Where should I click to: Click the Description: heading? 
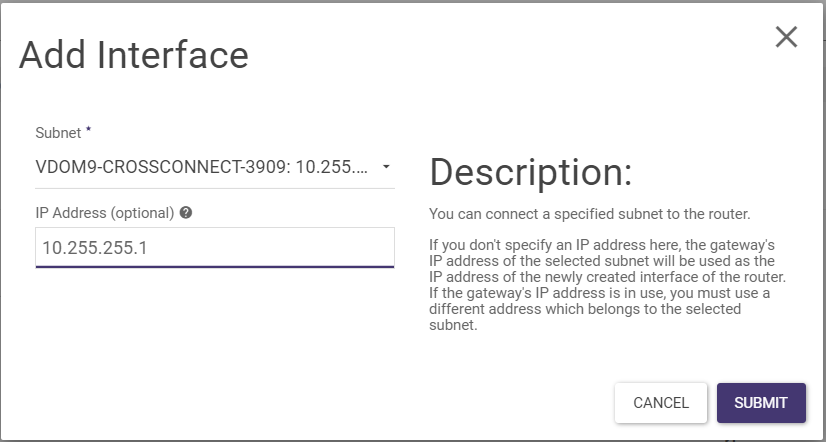point(530,173)
